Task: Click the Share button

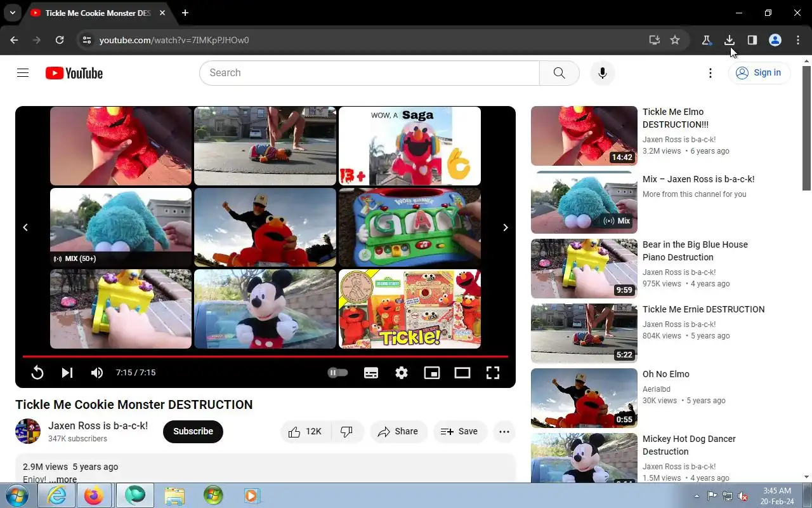Action: click(x=398, y=431)
